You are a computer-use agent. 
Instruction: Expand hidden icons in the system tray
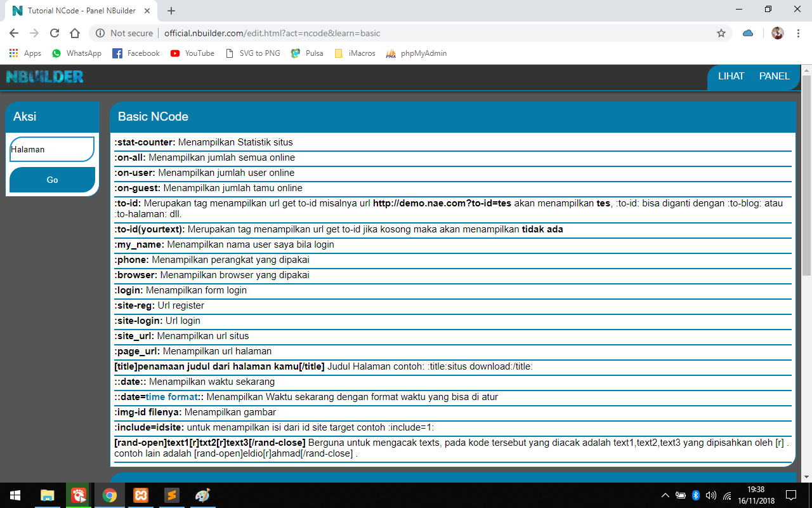[665, 497]
